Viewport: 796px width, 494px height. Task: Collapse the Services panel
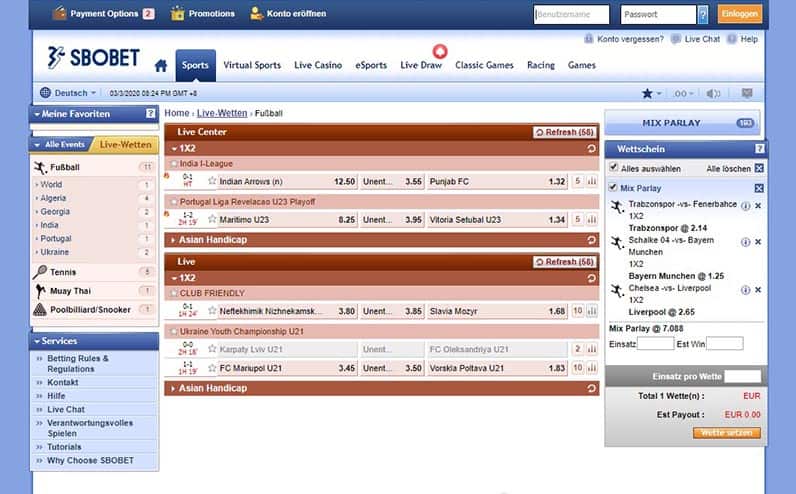37,341
